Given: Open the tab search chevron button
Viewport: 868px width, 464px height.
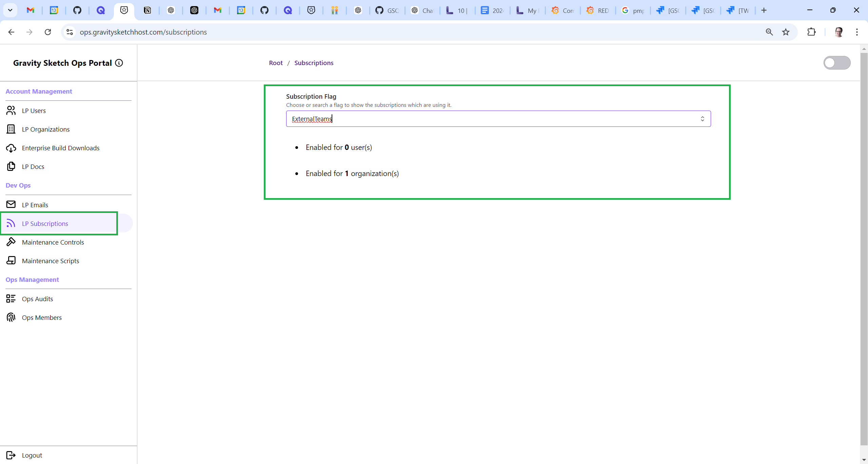Looking at the screenshot, I should click(x=10, y=11).
